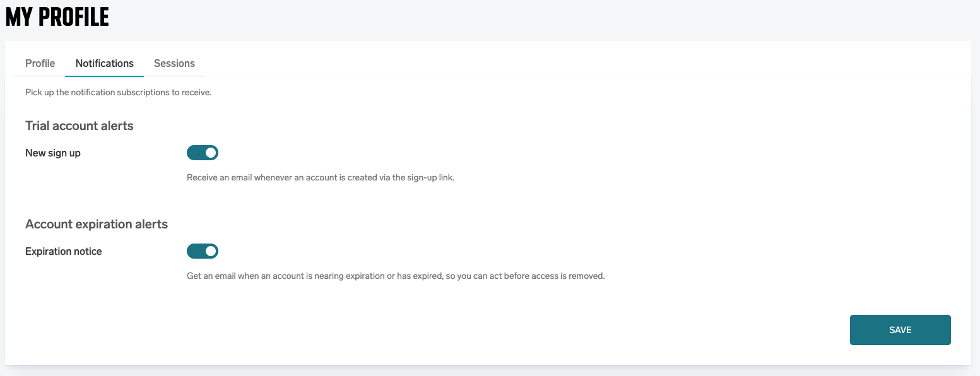Click the nearing expiration description text
The image size is (980, 376).
(396, 276)
